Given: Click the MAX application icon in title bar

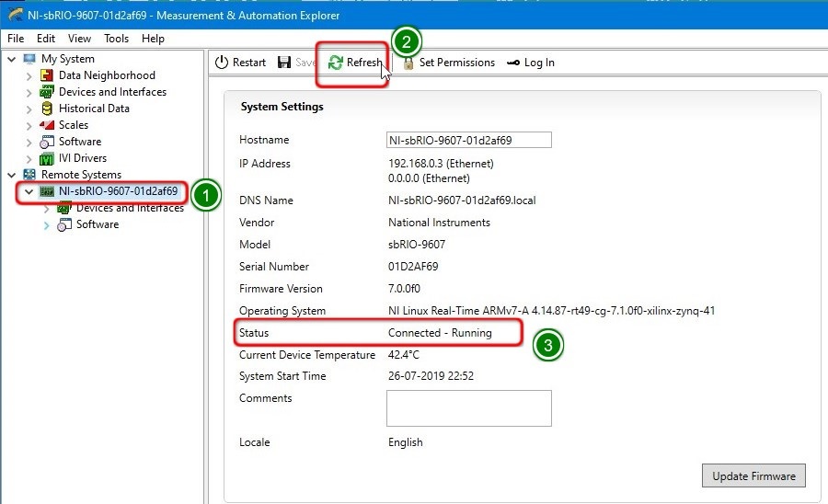Looking at the screenshot, I should 16,15.
